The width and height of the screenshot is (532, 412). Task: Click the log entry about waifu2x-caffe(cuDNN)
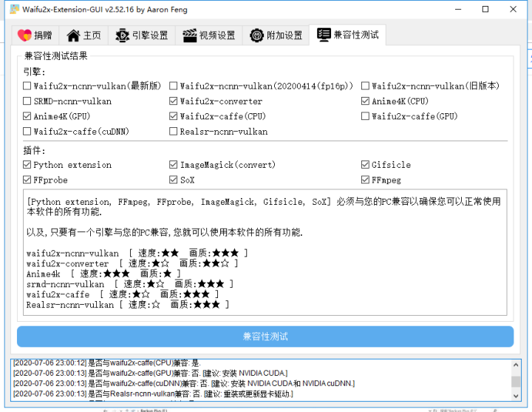184,383
